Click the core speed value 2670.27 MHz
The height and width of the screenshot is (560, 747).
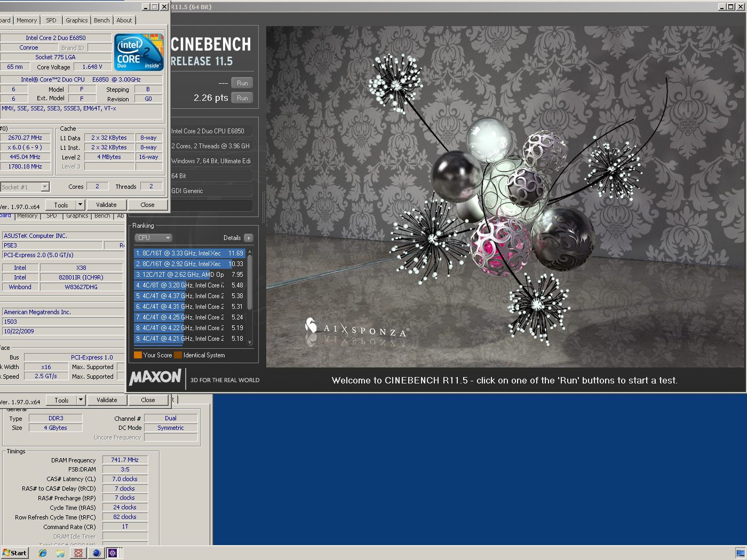coord(25,138)
